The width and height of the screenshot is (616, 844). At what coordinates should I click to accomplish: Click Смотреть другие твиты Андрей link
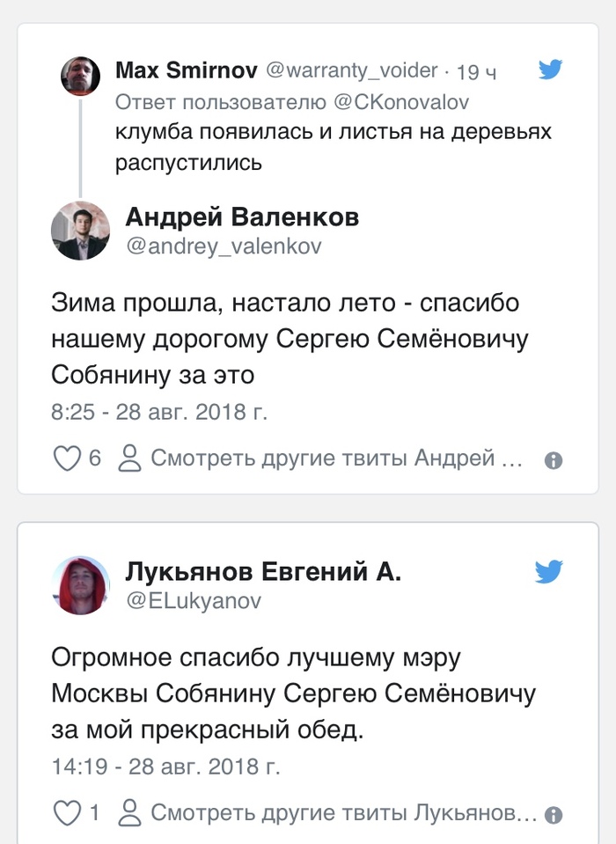(x=336, y=459)
